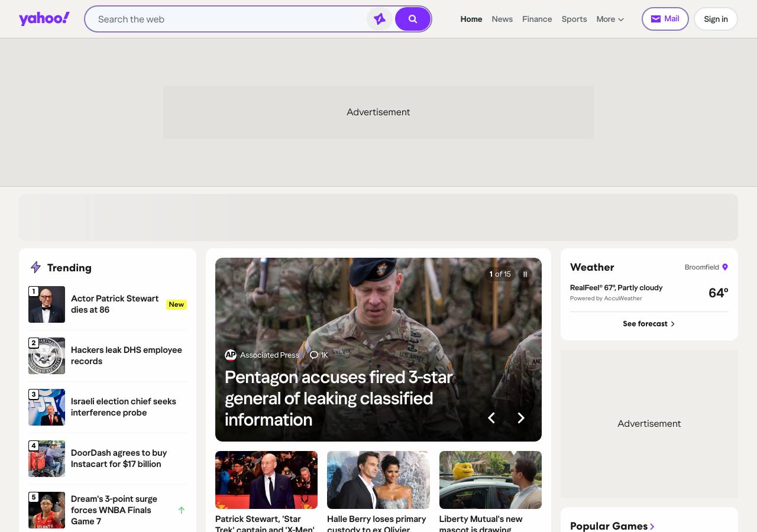Click Israeli election trending thumbnail number 3
Viewport: 757px width, 532px height.
[x=47, y=407]
